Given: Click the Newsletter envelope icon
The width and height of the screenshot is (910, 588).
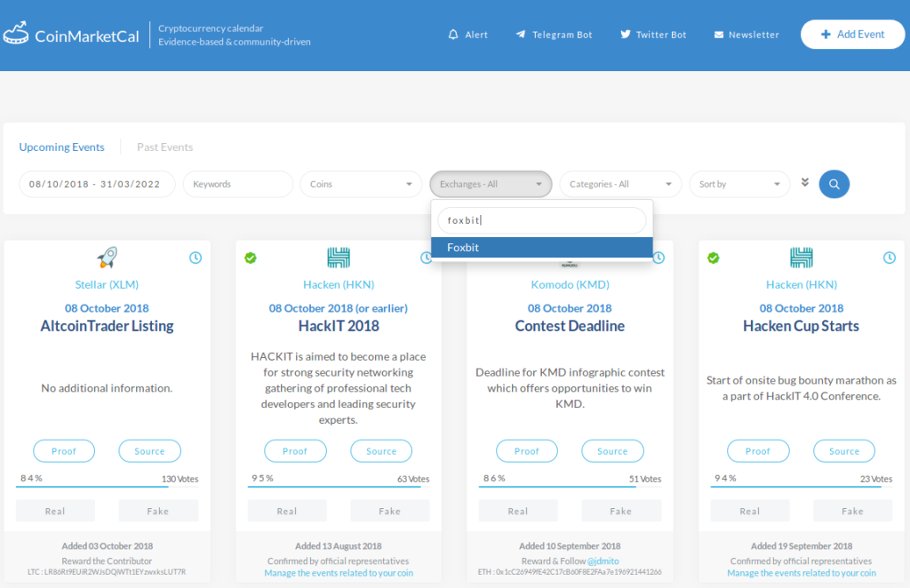Looking at the screenshot, I should pos(718,35).
